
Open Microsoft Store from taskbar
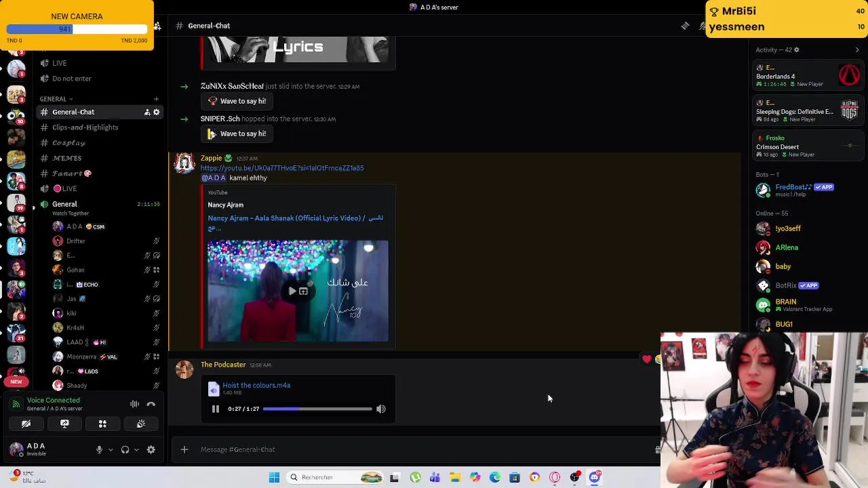point(515,477)
